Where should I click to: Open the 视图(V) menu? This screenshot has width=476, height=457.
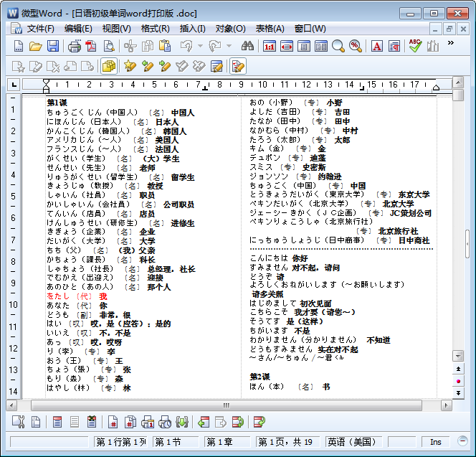click(117, 29)
